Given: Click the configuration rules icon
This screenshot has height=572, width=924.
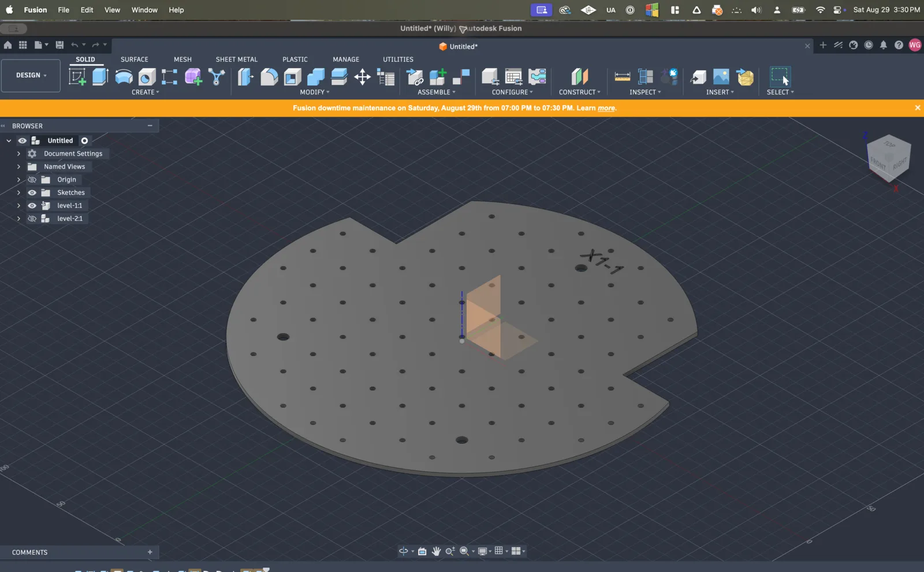Looking at the screenshot, I should tap(537, 76).
